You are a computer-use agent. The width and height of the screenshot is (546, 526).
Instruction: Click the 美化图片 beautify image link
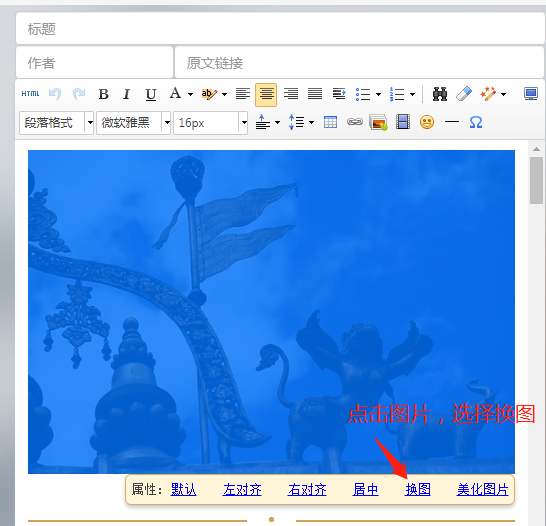pyautogui.click(x=482, y=489)
